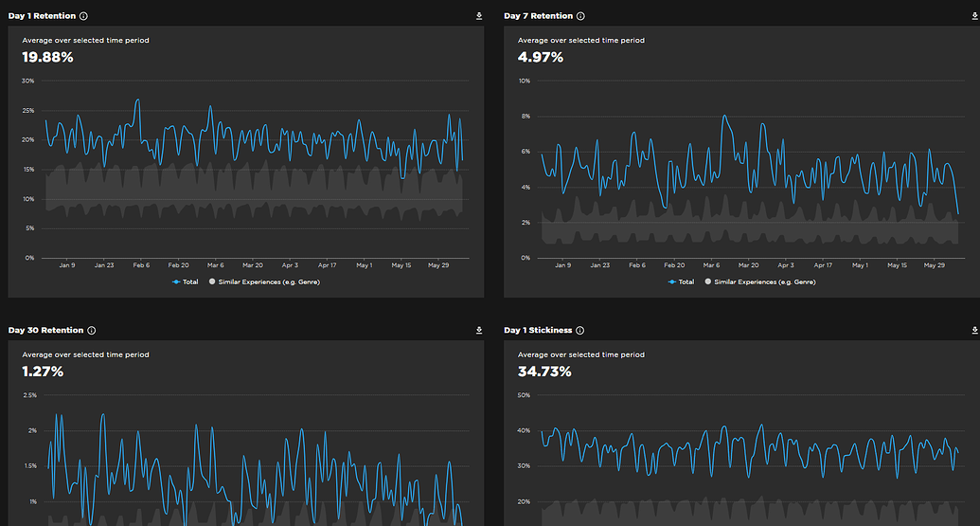Click the 1.27% Day 30 average value
This screenshot has width=980, height=526.
[x=43, y=372]
